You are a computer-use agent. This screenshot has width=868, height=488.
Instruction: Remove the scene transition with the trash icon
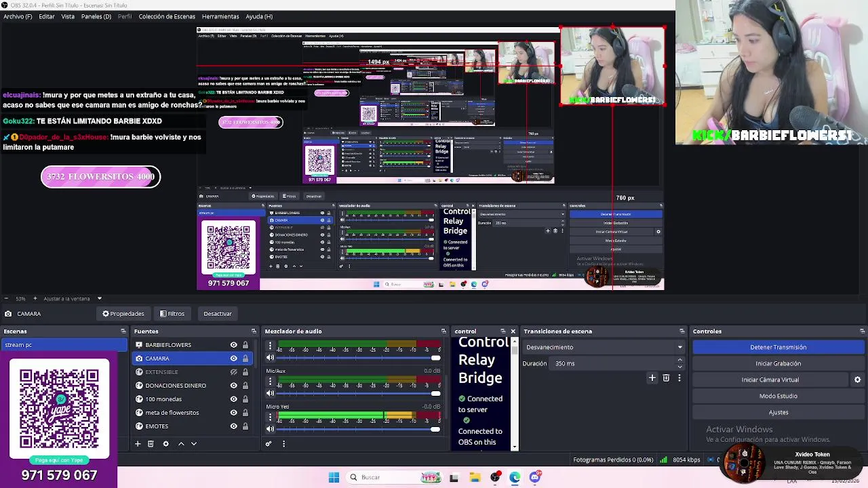(x=666, y=378)
